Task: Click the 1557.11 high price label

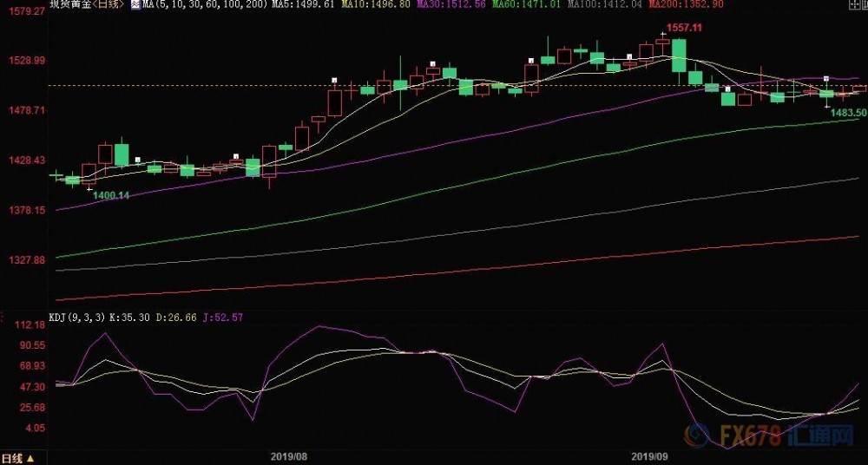Action: (684, 28)
